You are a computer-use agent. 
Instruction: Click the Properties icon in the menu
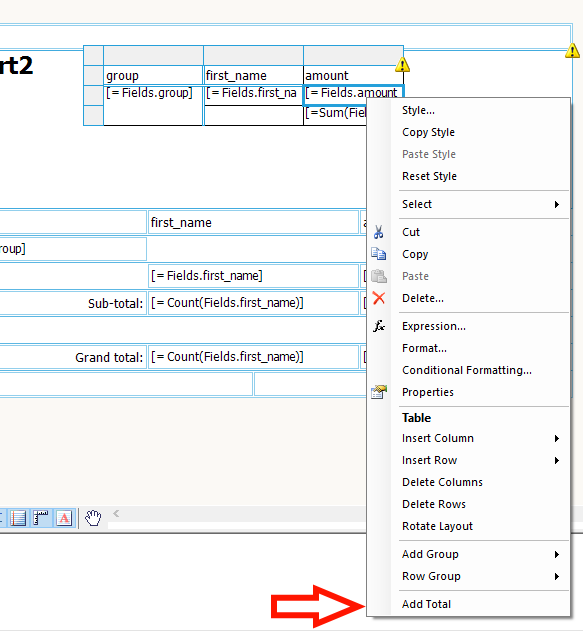[x=379, y=392]
